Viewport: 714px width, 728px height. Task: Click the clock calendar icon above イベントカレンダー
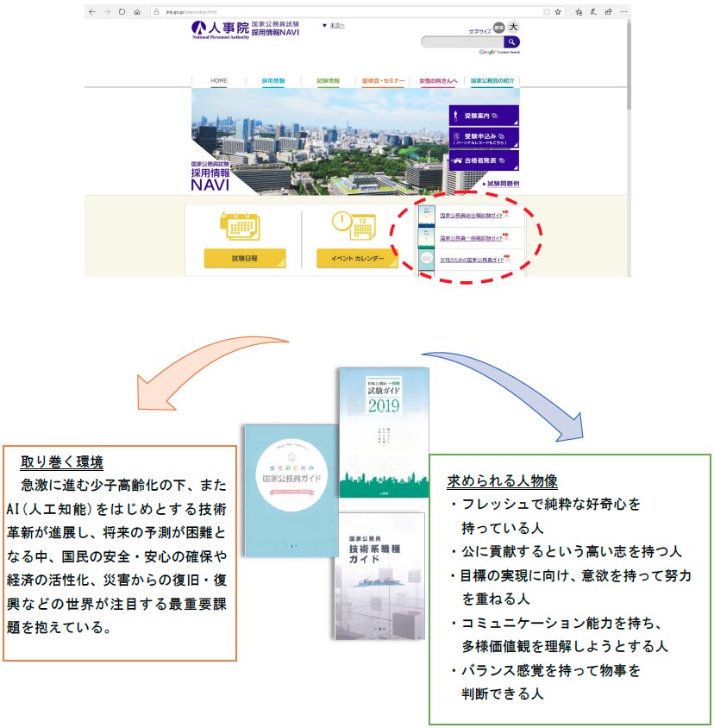point(354,226)
